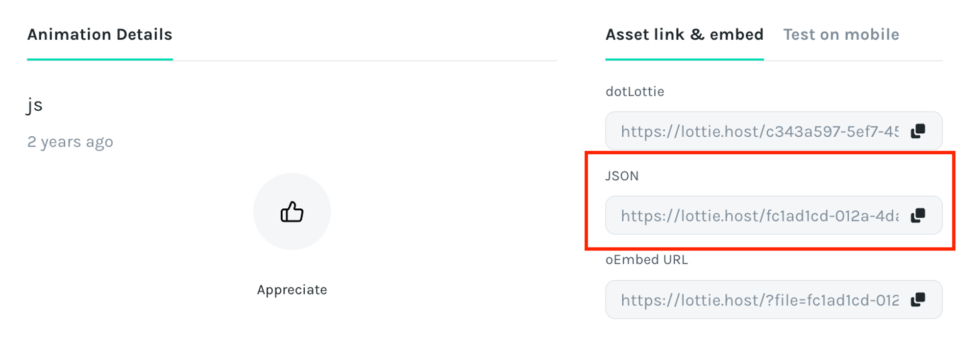The width and height of the screenshot is (980, 347).
Task: Click inside the dotLottie URL field
Action: click(759, 131)
